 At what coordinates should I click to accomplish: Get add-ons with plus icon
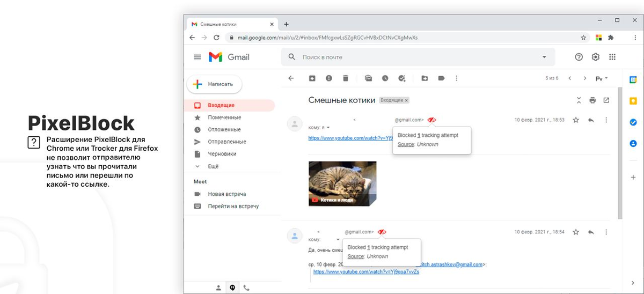[633, 177]
